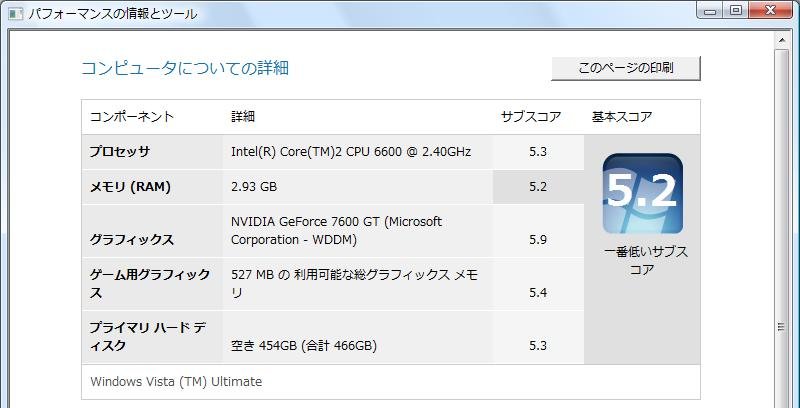Minimize the パフォーマンスの情報とツール window
Screen dimensions: 800x408
click(710, 11)
